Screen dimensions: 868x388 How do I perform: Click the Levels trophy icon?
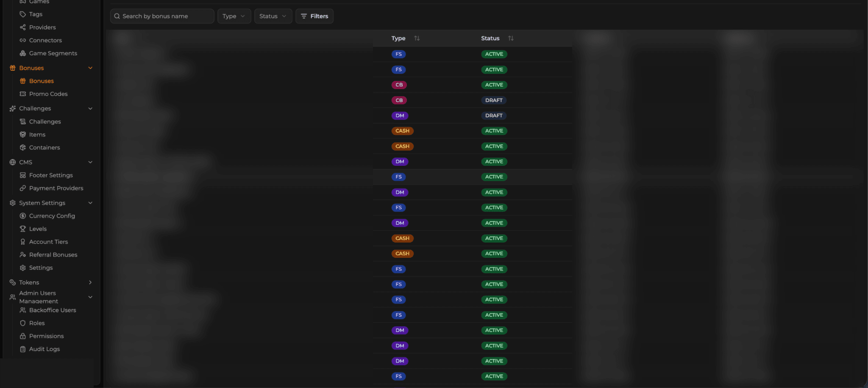point(23,229)
